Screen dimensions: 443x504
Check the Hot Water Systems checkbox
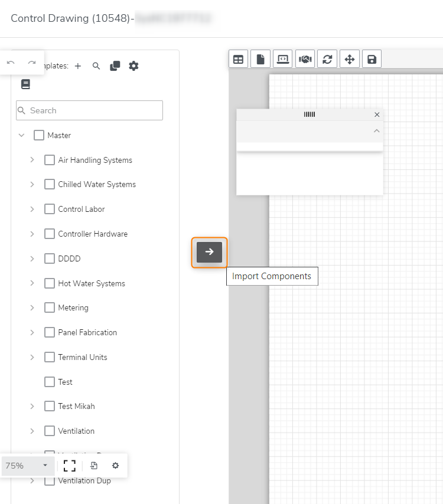pos(50,283)
